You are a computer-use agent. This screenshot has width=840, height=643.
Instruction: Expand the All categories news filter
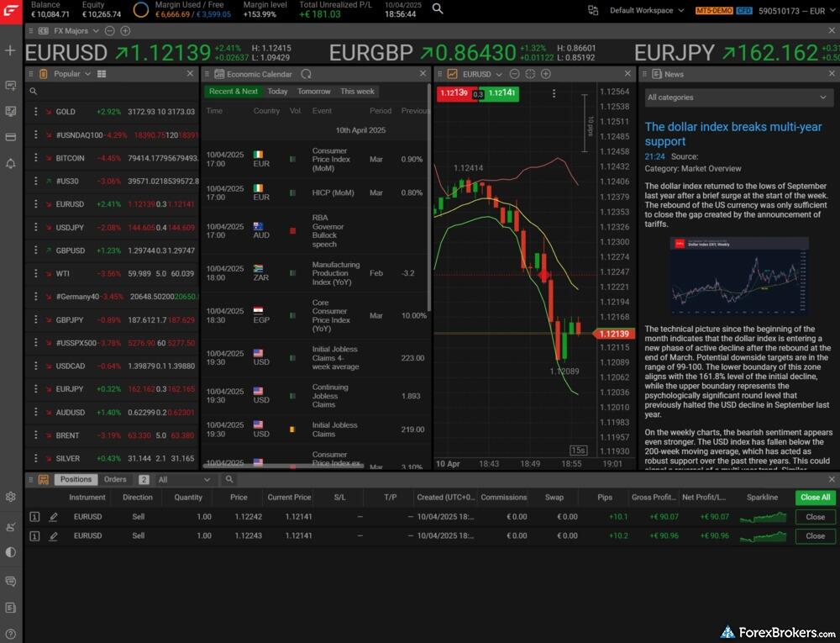coord(737,98)
